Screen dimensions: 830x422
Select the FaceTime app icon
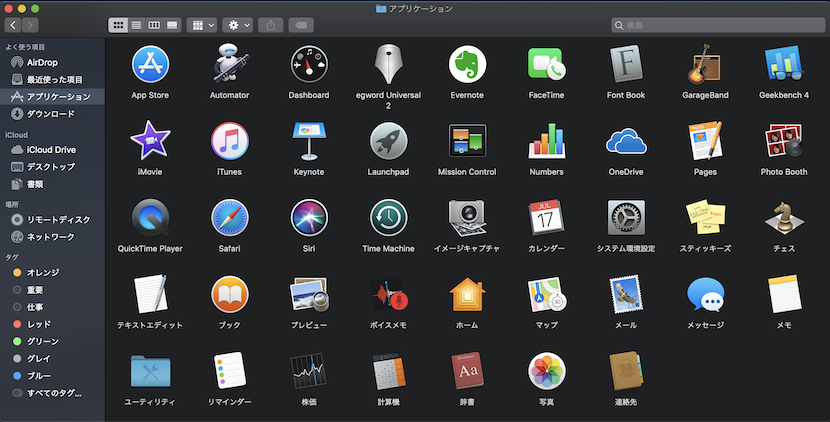pyautogui.click(x=546, y=64)
